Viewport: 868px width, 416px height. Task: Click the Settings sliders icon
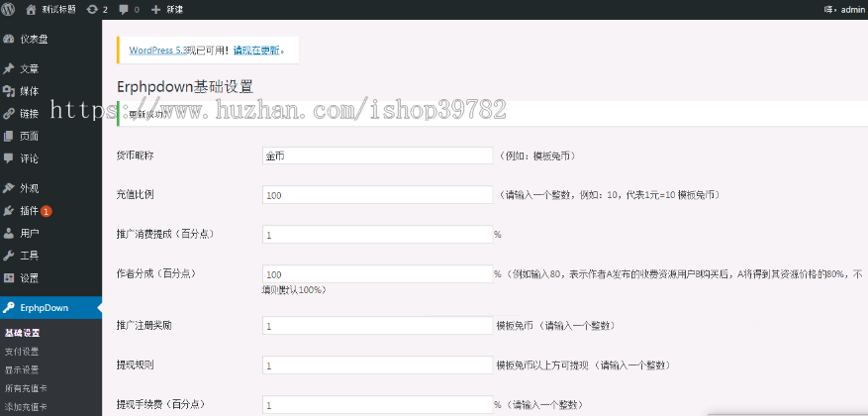tap(8, 278)
